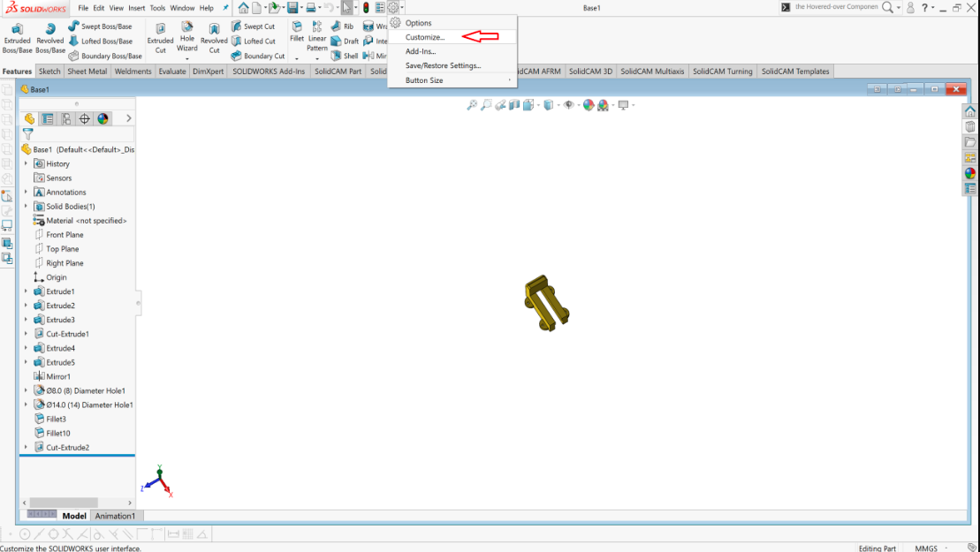Image resolution: width=980 pixels, height=552 pixels.
Task: Select the Model tab at bottom
Action: tap(73, 516)
